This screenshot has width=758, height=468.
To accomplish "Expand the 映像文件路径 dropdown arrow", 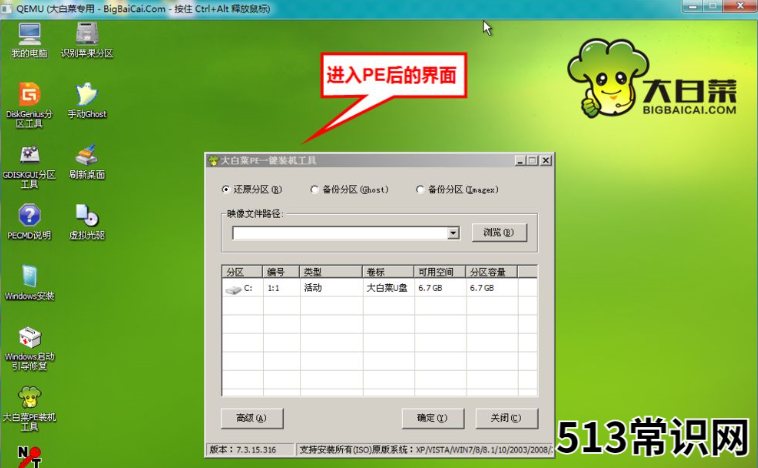I will point(453,233).
